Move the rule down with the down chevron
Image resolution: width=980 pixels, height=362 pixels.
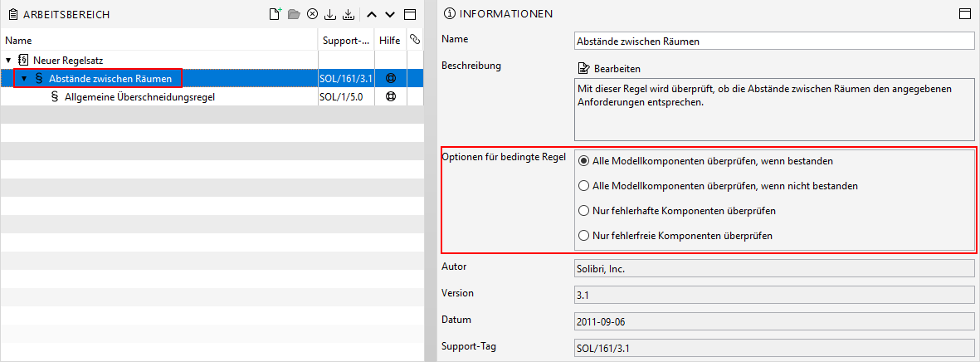390,14
